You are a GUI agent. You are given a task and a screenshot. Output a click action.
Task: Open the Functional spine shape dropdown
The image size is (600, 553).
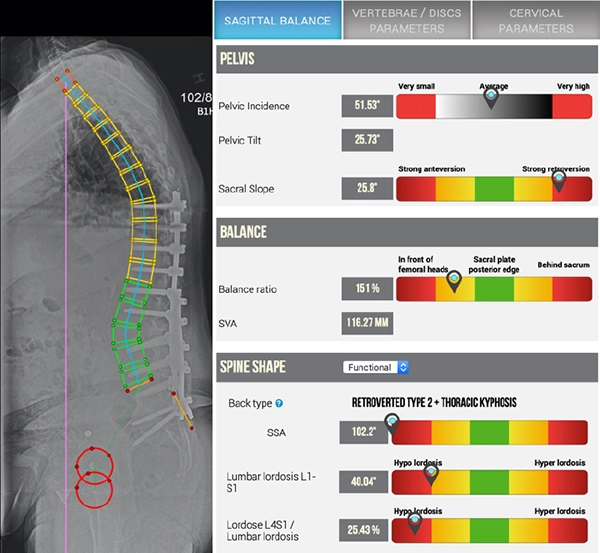(x=376, y=367)
